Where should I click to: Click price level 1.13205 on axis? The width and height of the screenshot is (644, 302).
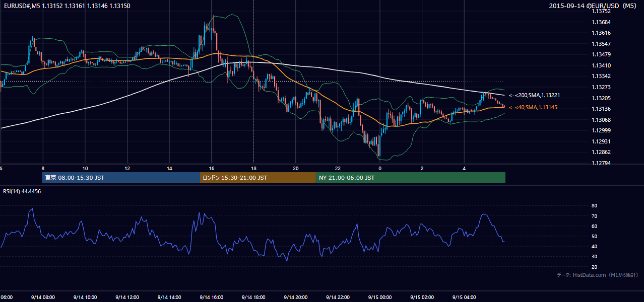coord(602,98)
